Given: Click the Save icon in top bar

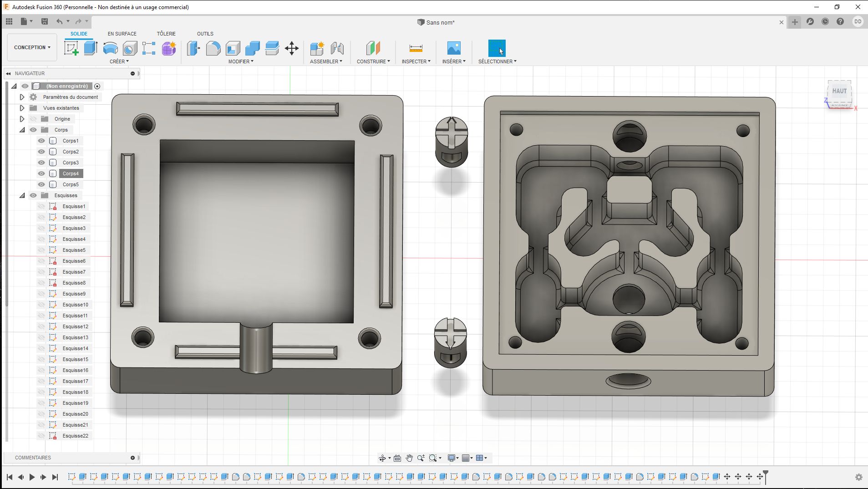Looking at the screenshot, I should click(45, 21).
